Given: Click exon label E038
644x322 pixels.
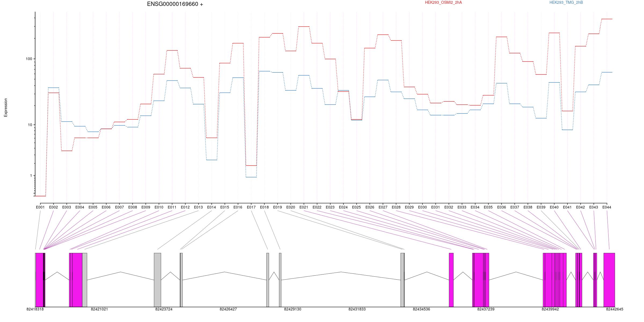Looking at the screenshot, I should pyautogui.click(x=528, y=207).
